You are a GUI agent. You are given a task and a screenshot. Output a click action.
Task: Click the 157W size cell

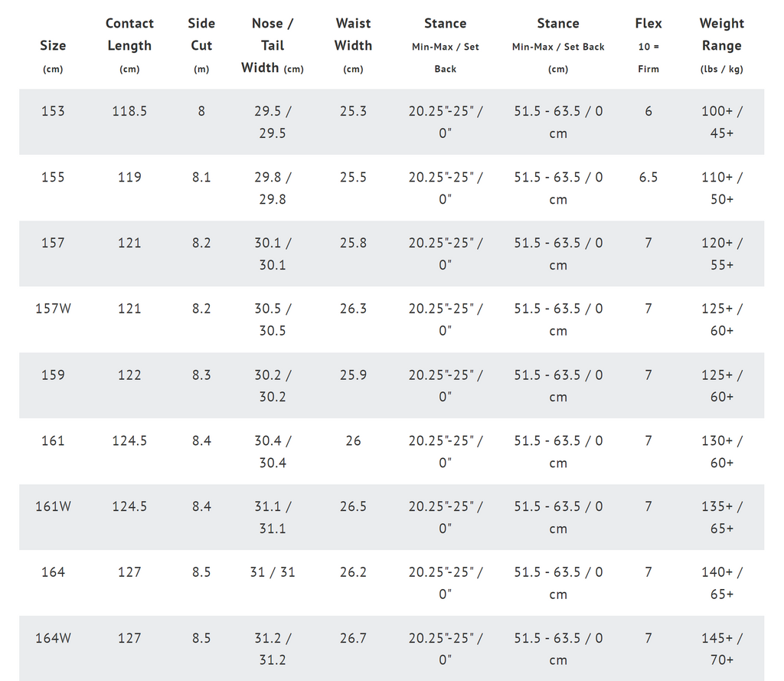pyautogui.click(x=53, y=309)
